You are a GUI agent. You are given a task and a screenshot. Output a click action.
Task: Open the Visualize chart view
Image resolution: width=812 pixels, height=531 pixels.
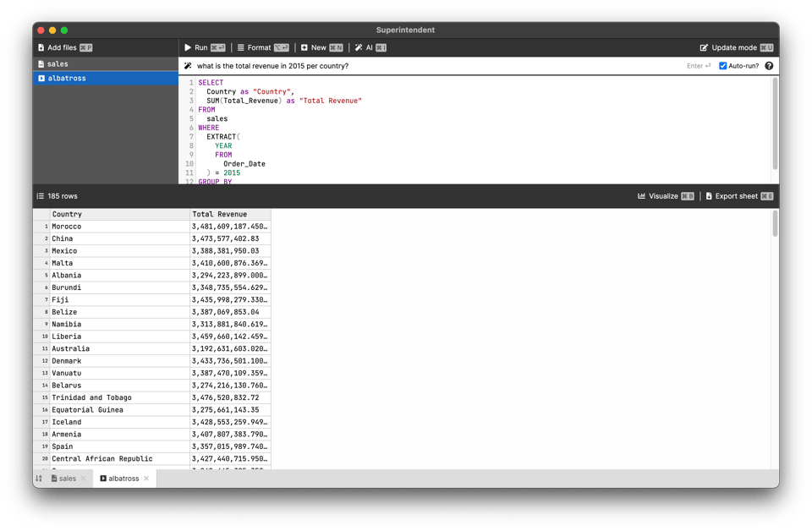[658, 196]
